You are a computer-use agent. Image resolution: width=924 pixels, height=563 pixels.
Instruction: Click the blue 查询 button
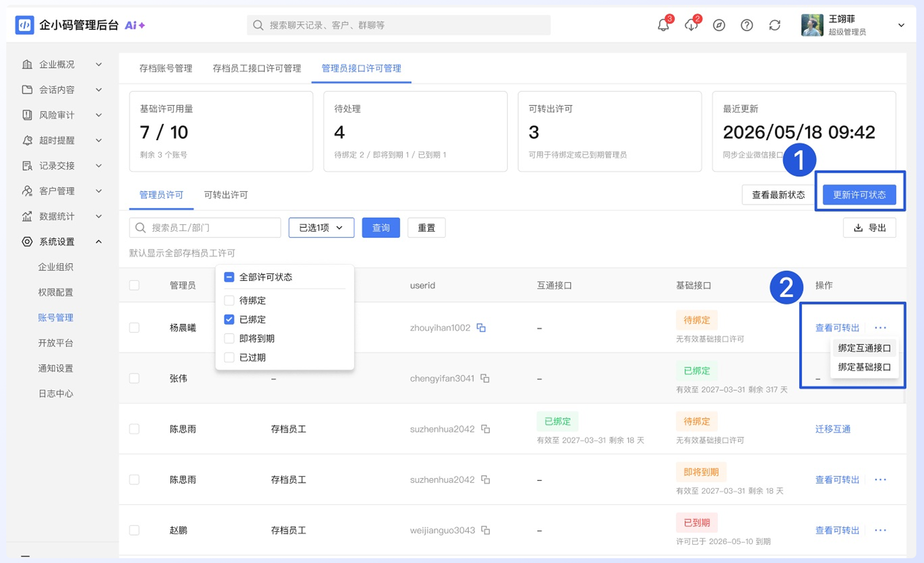pyautogui.click(x=381, y=228)
